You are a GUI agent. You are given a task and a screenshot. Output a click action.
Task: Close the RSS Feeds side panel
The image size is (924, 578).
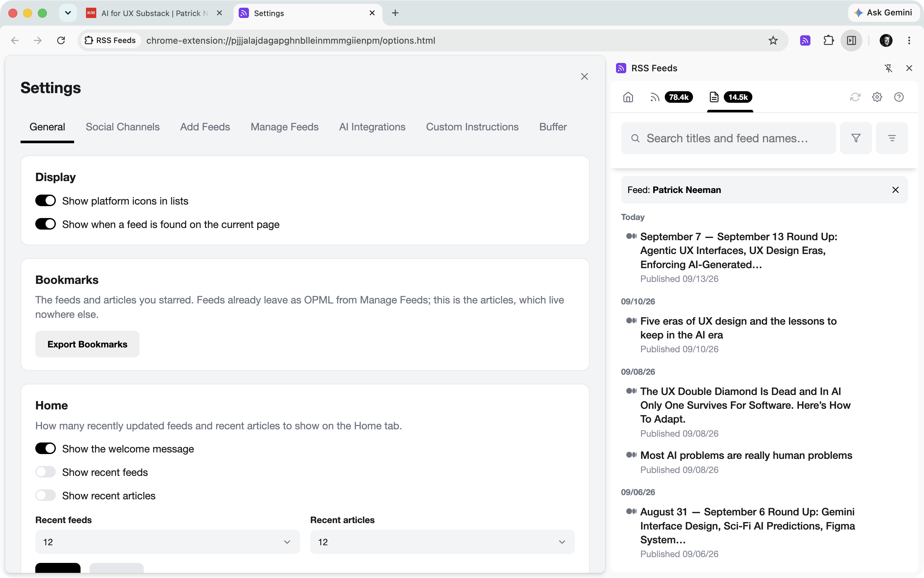click(909, 68)
